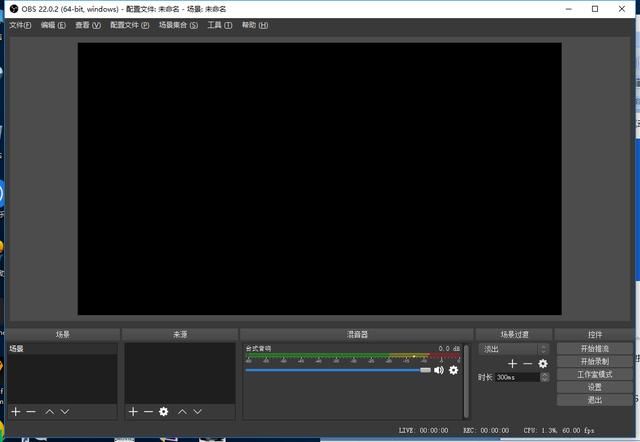Remove the selected source with the minus icon

pyautogui.click(x=148, y=411)
